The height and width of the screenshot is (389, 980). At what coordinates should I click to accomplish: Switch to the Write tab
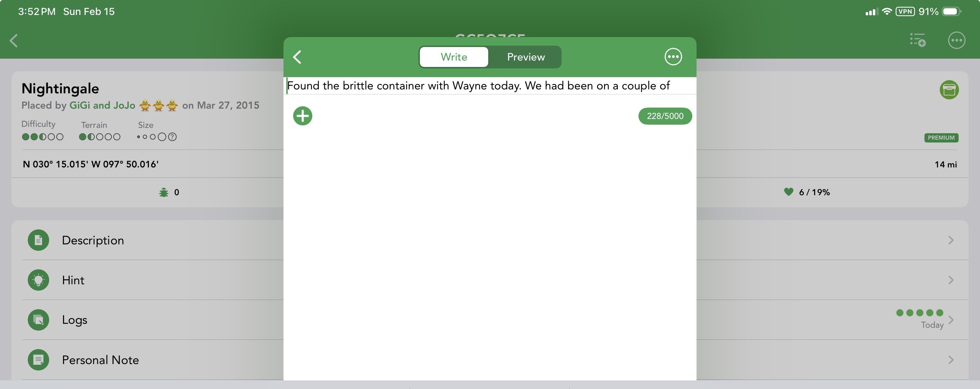click(453, 57)
